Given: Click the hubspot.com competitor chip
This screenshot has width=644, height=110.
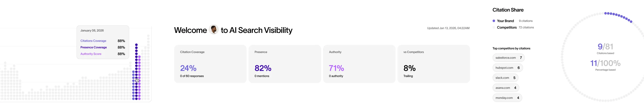Looking at the screenshot, I should [508, 68].
